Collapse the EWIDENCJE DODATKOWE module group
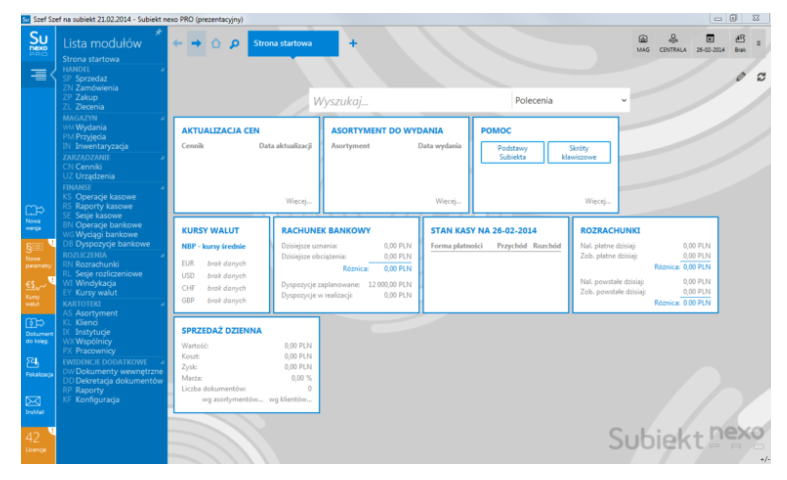The width and height of the screenshot is (787, 480). click(162, 362)
